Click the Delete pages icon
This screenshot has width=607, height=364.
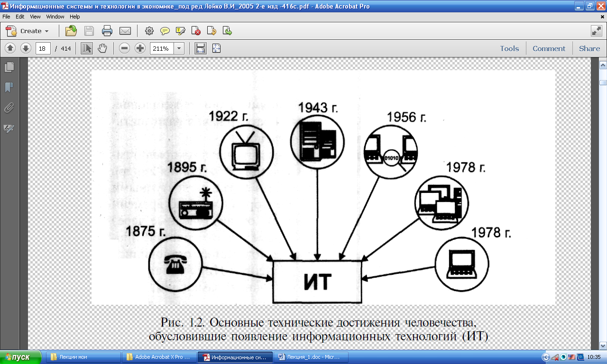tap(196, 31)
